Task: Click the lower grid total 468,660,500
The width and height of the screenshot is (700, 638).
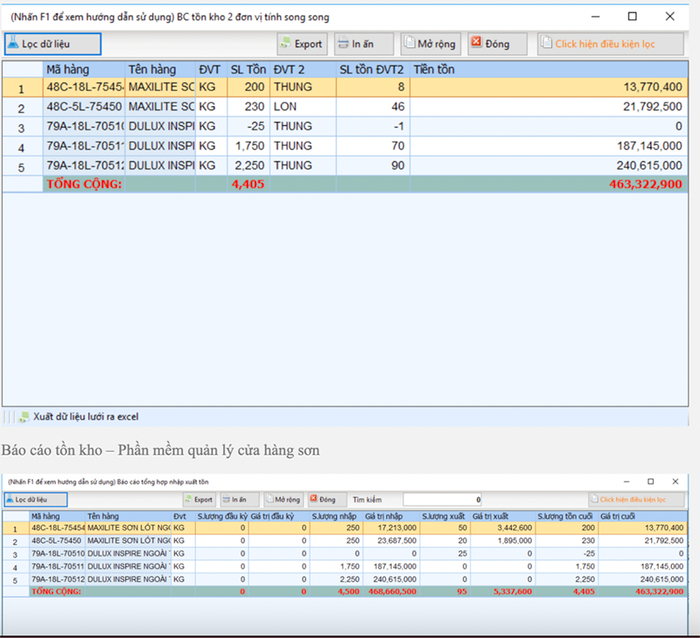Action: [392, 592]
